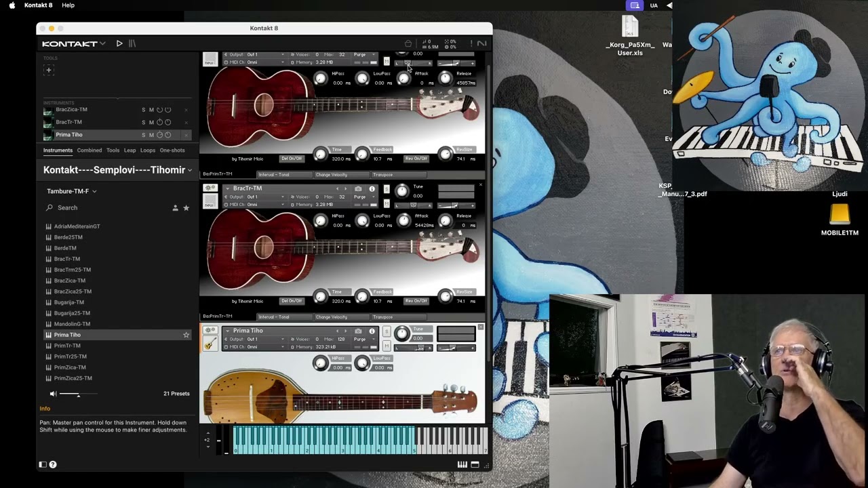This screenshot has height=488, width=868.
Task: Add a tool with the plus box
Action: 48,70
